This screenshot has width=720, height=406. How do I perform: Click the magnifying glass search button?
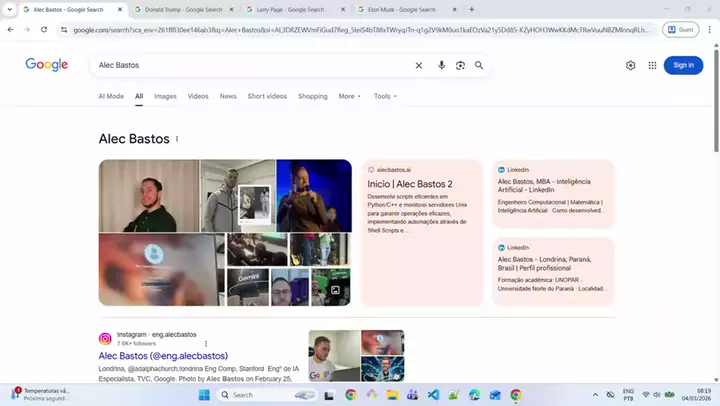479,65
